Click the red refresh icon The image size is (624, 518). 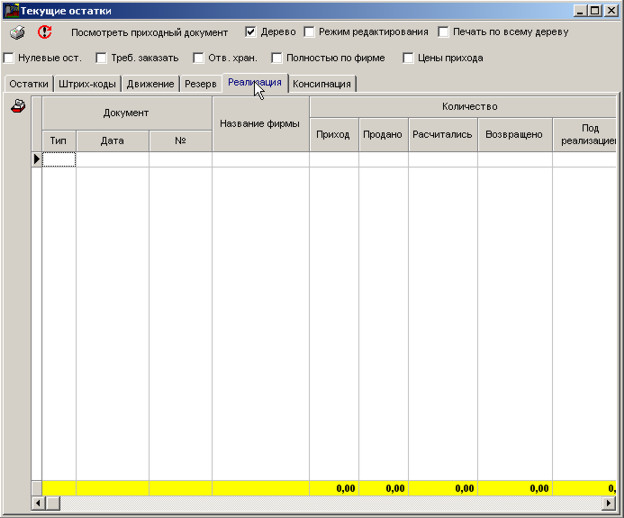(44, 32)
